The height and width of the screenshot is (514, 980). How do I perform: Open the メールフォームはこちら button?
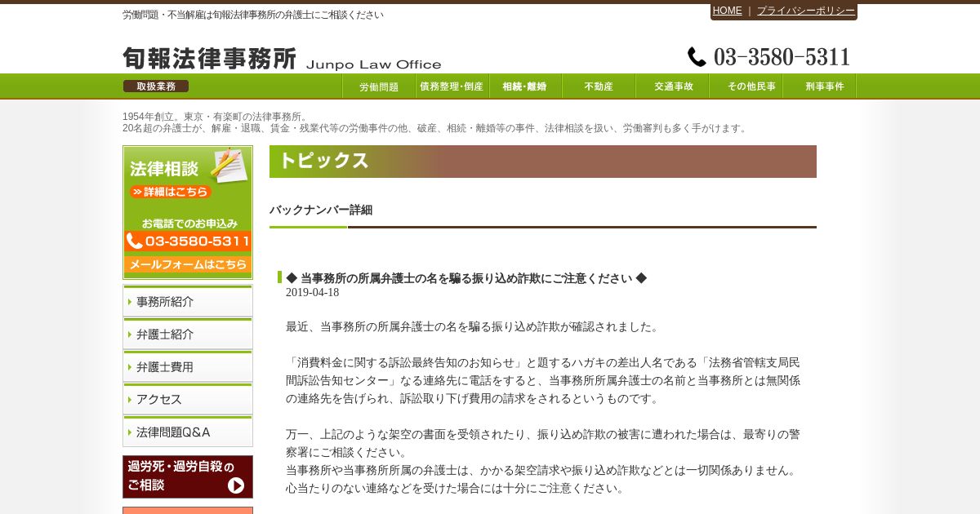(x=188, y=265)
